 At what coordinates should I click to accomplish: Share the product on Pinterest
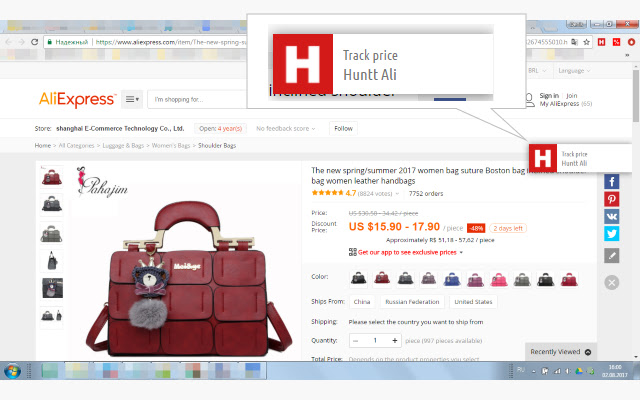point(611,199)
